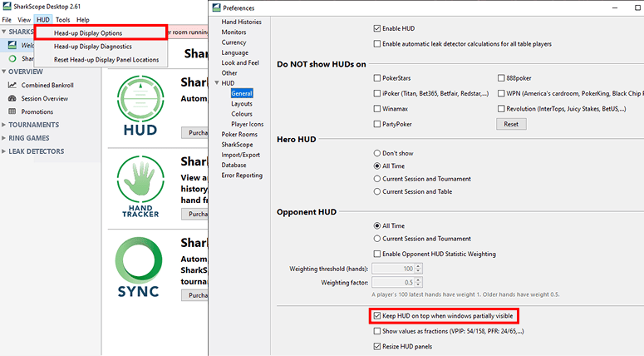Choose Head-up Display Diagnostics menu entry
The image size is (644, 356).
coord(101,47)
